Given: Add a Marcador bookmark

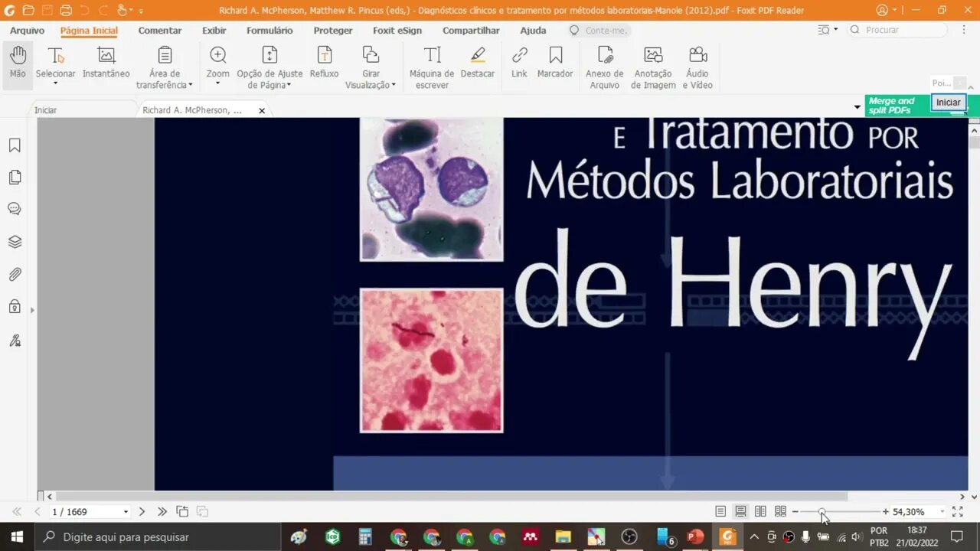Looking at the screenshot, I should (555, 62).
